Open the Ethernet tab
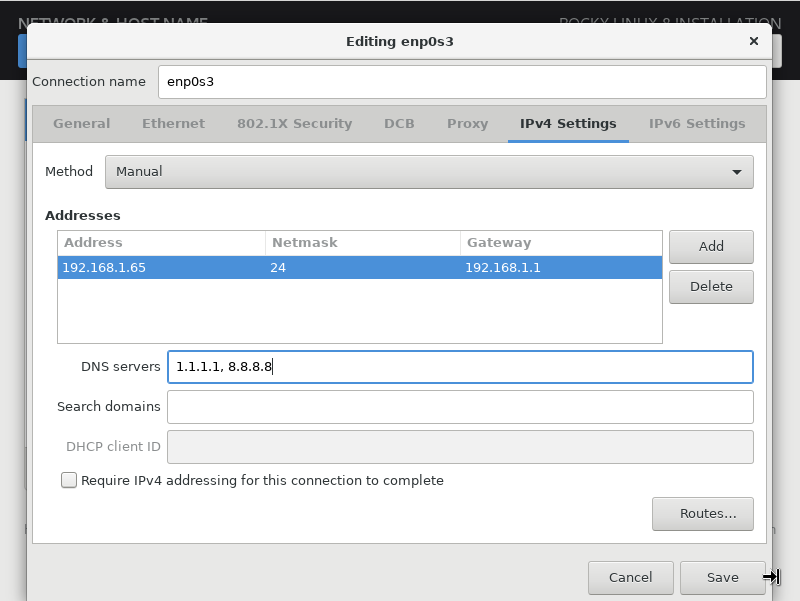This screenshot has width=800, height=601. click(173, 124)
